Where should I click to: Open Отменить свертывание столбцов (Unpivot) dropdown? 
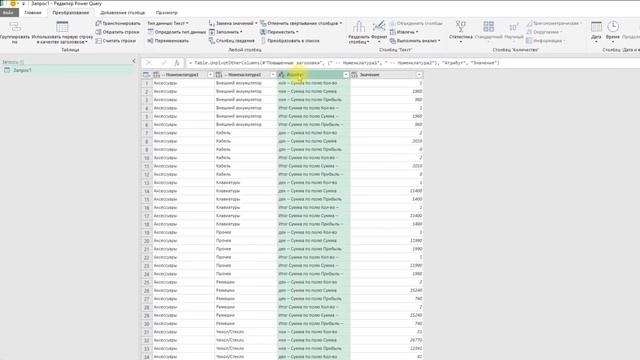(301, 23)
